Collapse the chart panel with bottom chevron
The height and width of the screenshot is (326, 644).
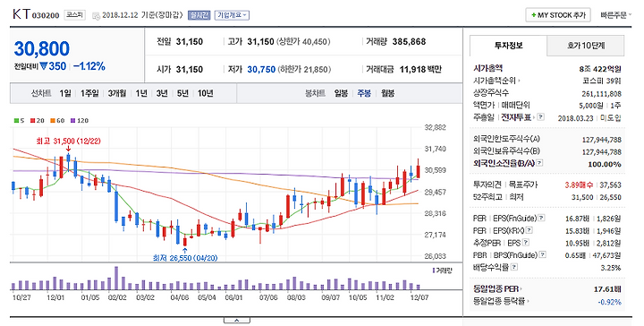(236, 320)
